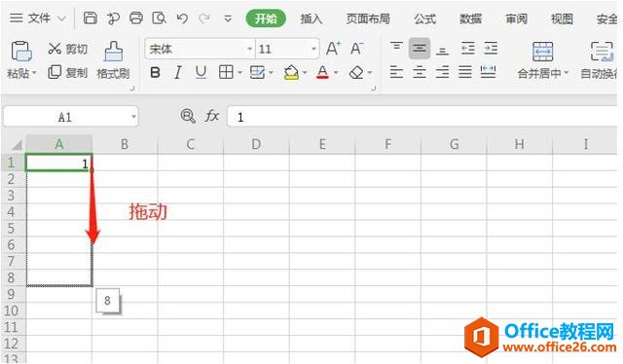Expand the borders dropdown arrow
This screenshot has width=623, height=364.
[240, 73]
